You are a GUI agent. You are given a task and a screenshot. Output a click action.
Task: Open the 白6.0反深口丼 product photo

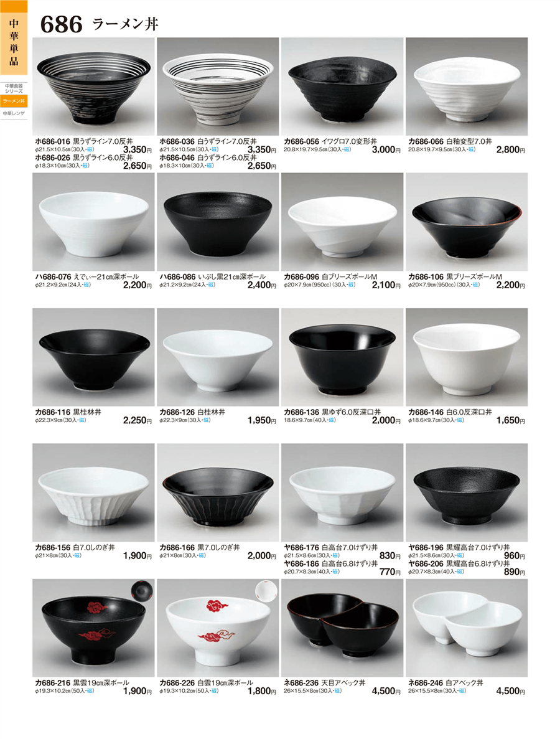(x=467, y=357)
